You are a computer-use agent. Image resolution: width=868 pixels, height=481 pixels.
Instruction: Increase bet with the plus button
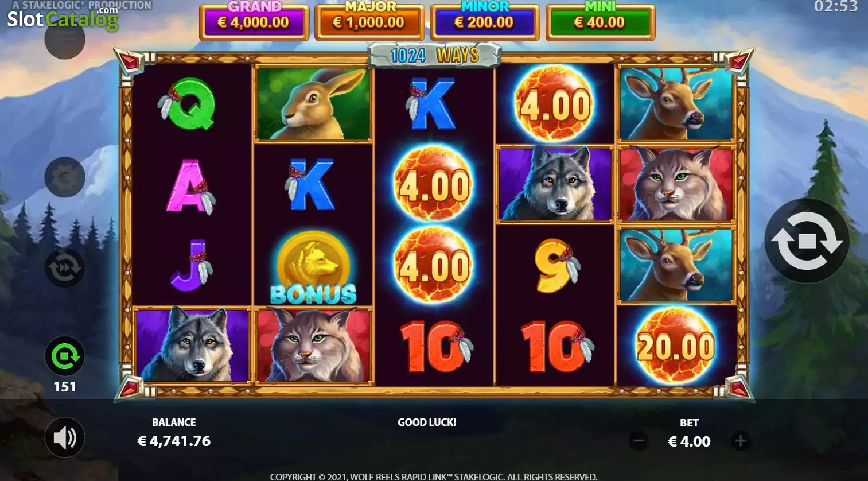(741, 441)
